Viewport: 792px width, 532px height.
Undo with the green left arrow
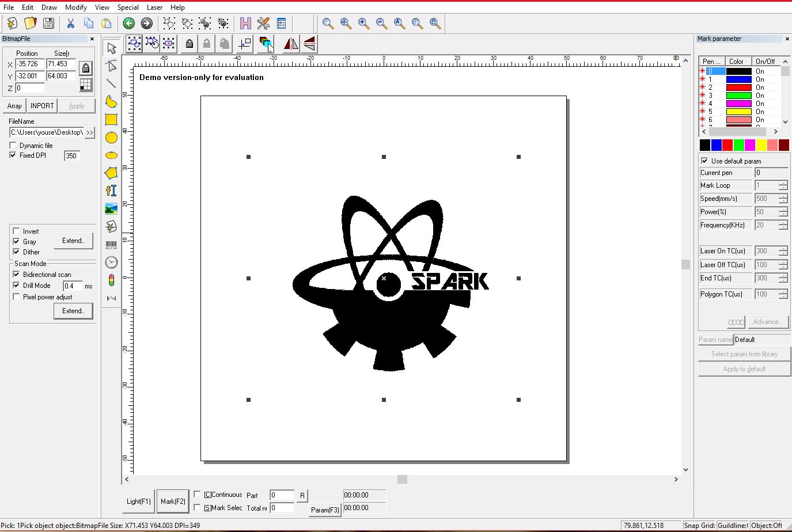[x=129, y=23]
